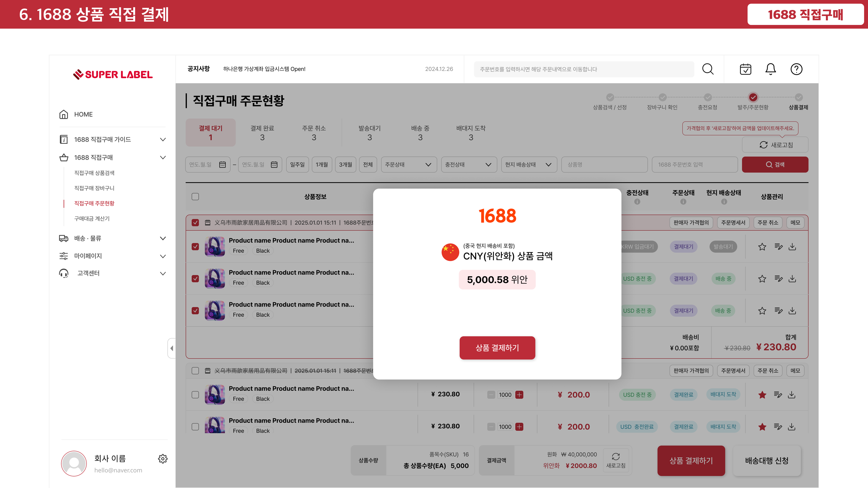Viewport: 868px width, 488px height.
Task: Click order number search field at top
Action: (x=584, y=69)
